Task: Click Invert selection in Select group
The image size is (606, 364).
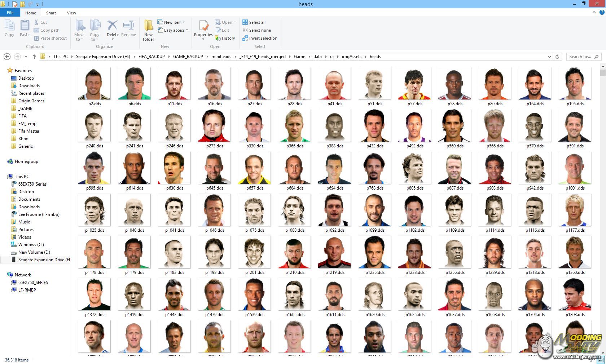Action: click(x=260, y=38)
